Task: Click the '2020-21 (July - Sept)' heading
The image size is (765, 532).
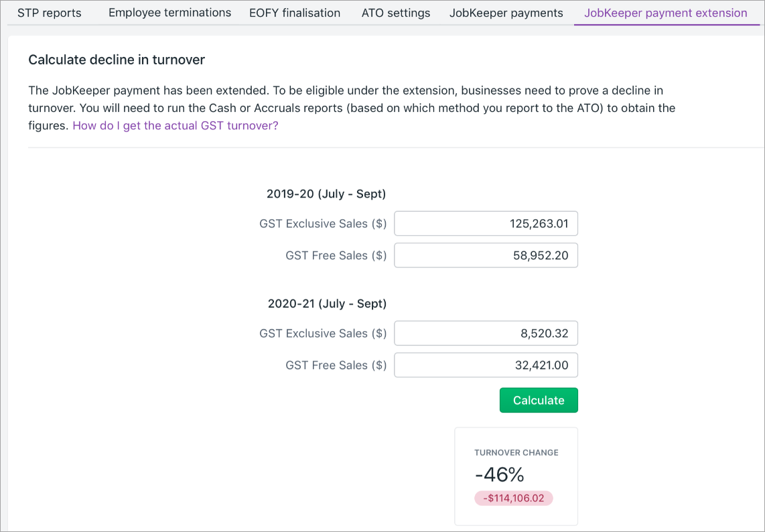Action: pos(327,304)
